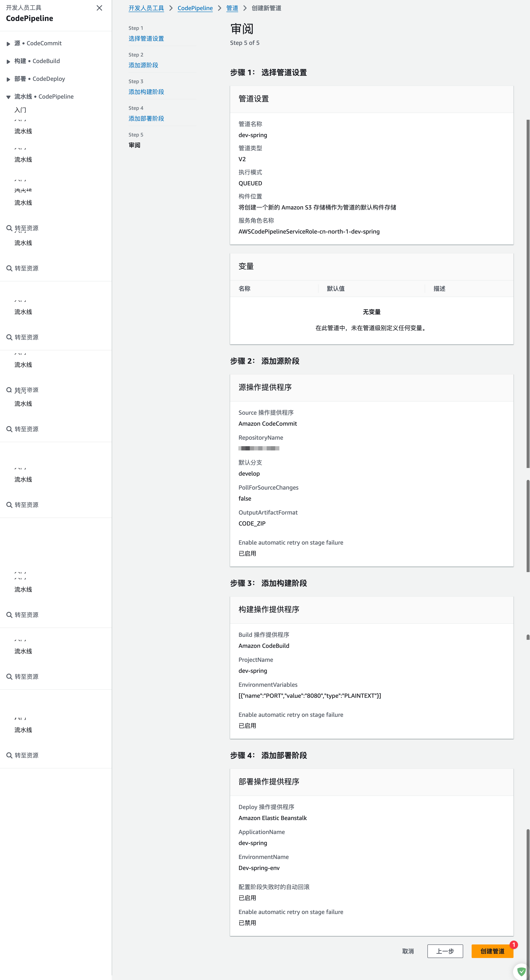Jump to Step 2 添加源阶段
The height and width of the screenshot is (980, 530).
[143, 65]
